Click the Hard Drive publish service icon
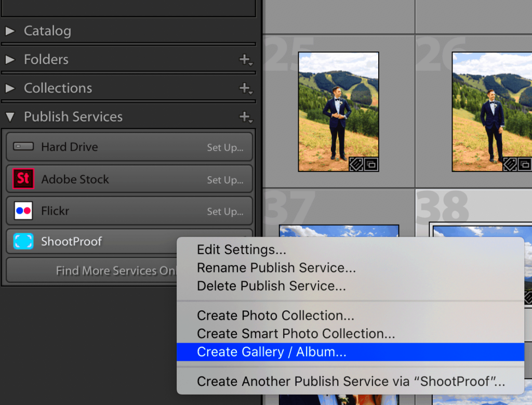 click(22, 147)
